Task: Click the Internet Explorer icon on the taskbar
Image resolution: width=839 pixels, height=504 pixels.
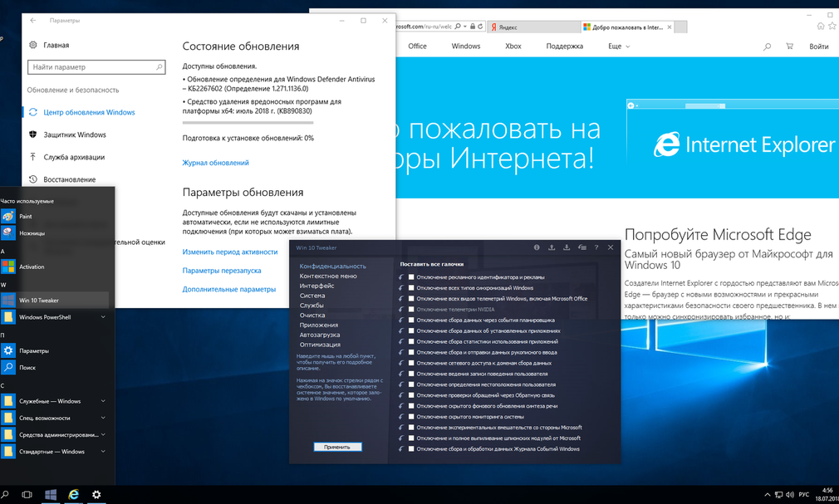Action: click(73, 494)
